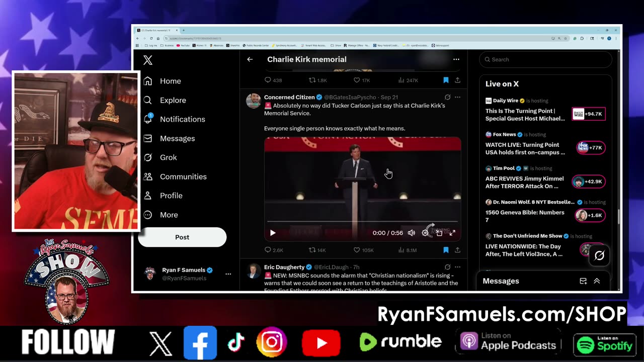Like the post showing 17K likes
This screenshot has height=362, width=644.
tap(361, 80)
